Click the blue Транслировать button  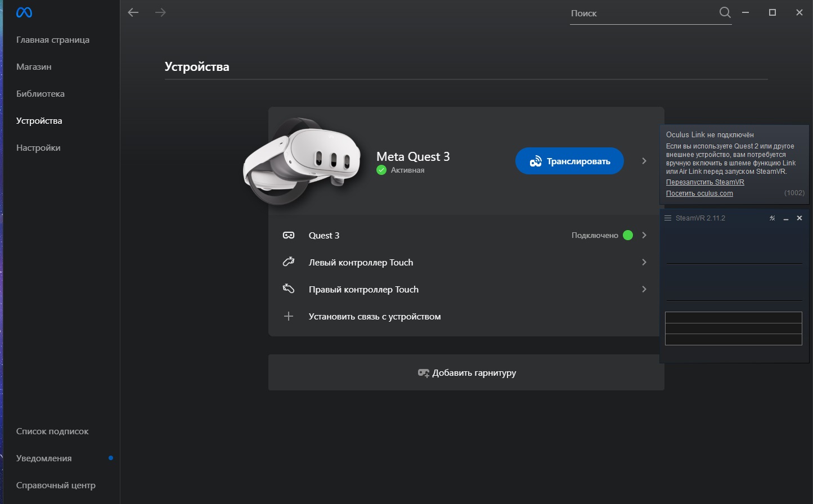(x=569, y=161)
